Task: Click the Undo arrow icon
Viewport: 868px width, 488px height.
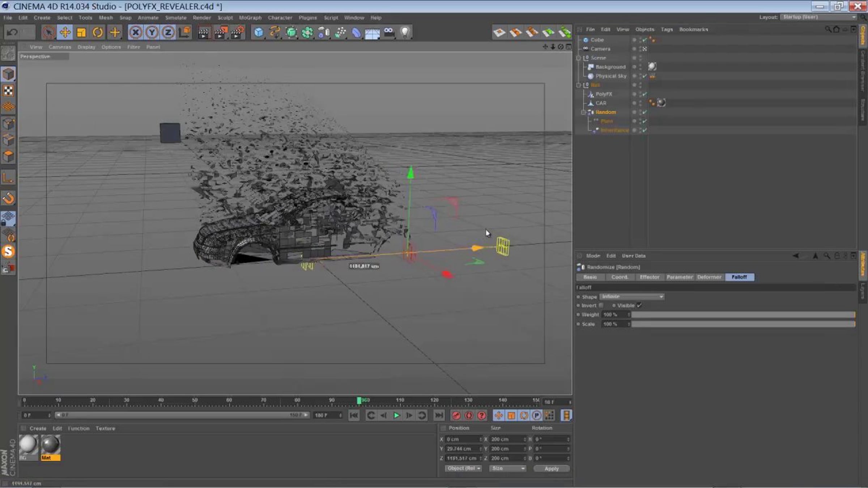Action: click(x=12, y=33)
